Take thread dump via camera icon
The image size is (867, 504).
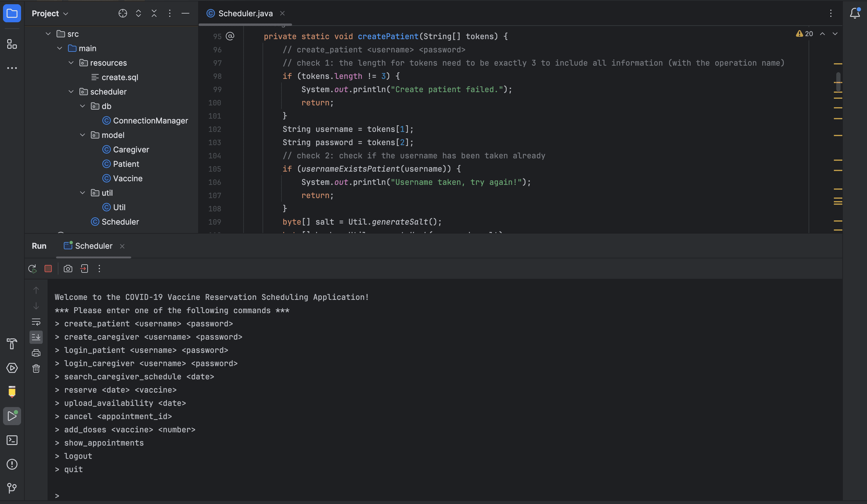point(68,269)
